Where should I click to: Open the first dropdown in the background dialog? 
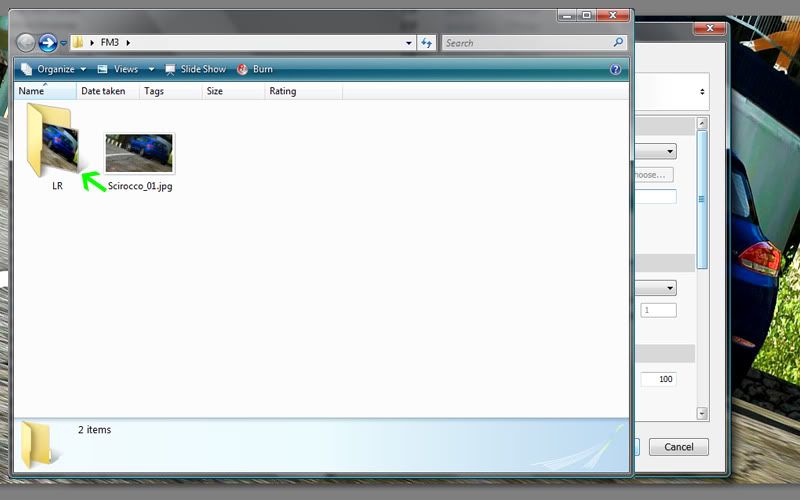tap(656, 152)
